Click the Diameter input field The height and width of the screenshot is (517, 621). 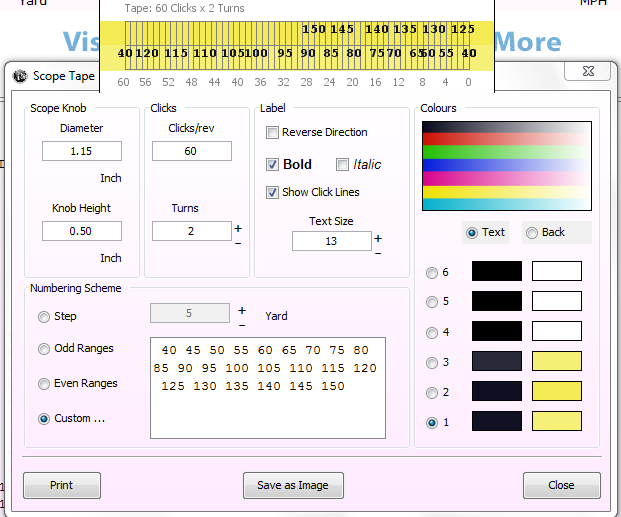tap(82, 151)
